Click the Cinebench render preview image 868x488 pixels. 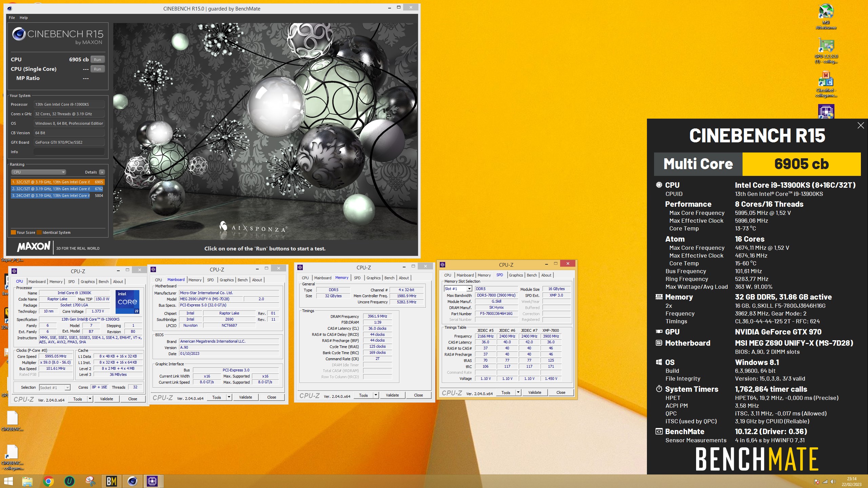(x=265, y=131)
